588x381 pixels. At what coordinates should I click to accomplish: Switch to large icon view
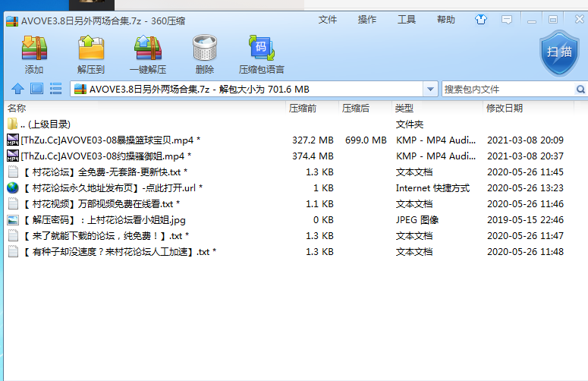[36, 90]
